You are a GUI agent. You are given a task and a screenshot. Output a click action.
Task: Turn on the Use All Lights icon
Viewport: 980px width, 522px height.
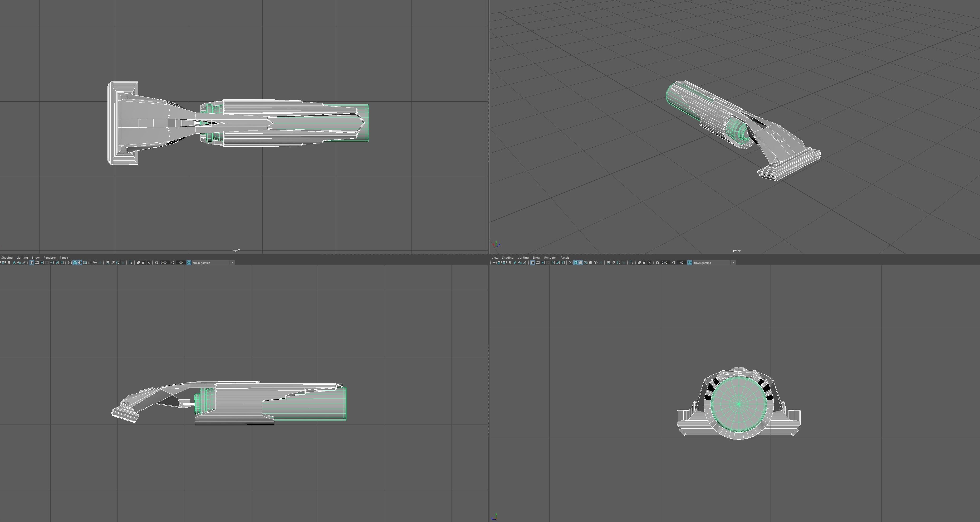(x=95, y=262)
